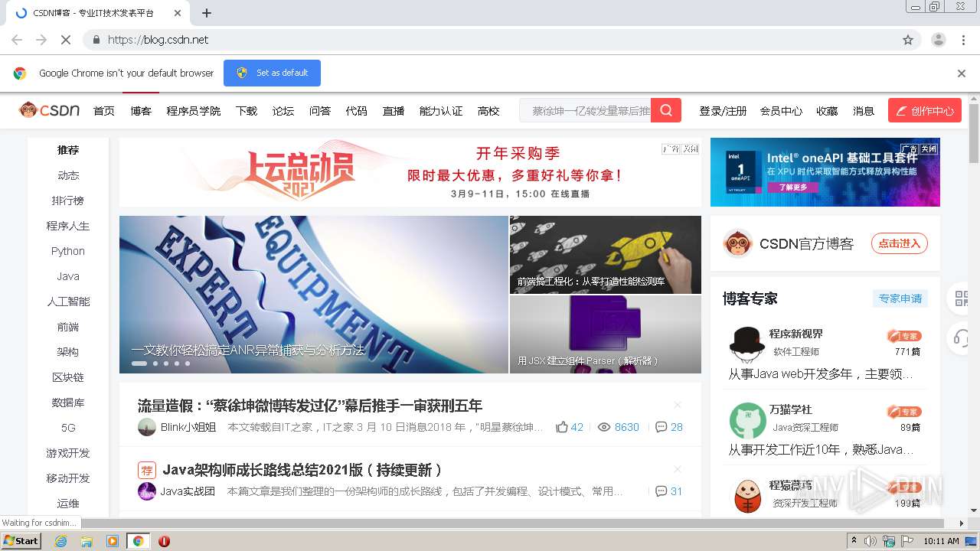
Task: Open the main EXPERT EQUIPMENT carousel image
Action: (x=314, y=295)
